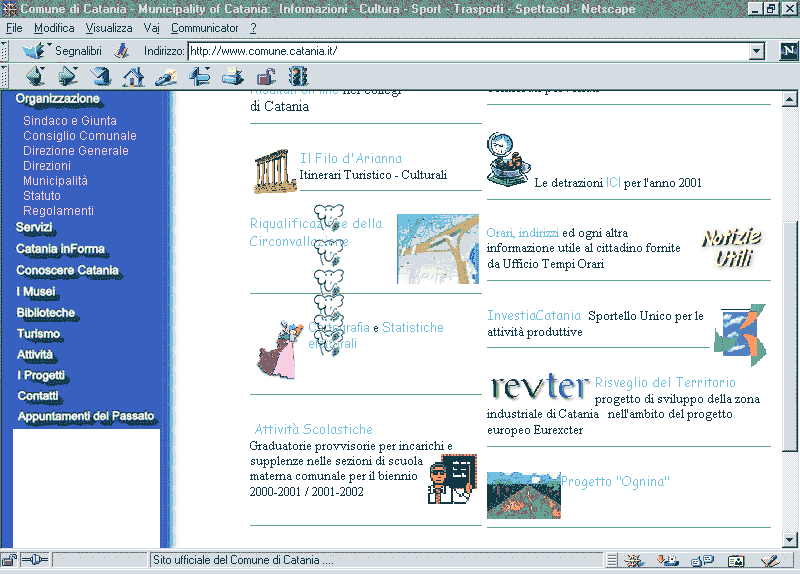Image resolution: width=800 pixels, height=574 pixels.
Task: Open the Visualizza menu
Action: click(x=109, y=28)
